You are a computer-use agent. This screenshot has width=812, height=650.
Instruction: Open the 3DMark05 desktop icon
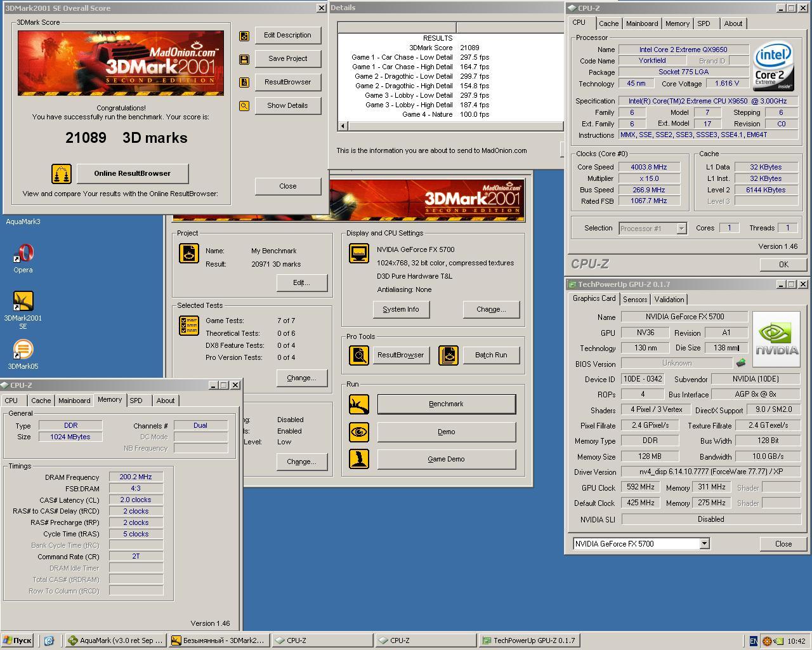pos(23,355)
